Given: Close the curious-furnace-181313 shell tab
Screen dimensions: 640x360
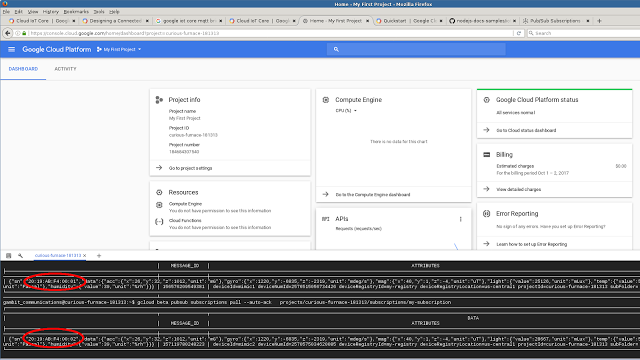Looking at the screenshot, I should tap(84, 256).
